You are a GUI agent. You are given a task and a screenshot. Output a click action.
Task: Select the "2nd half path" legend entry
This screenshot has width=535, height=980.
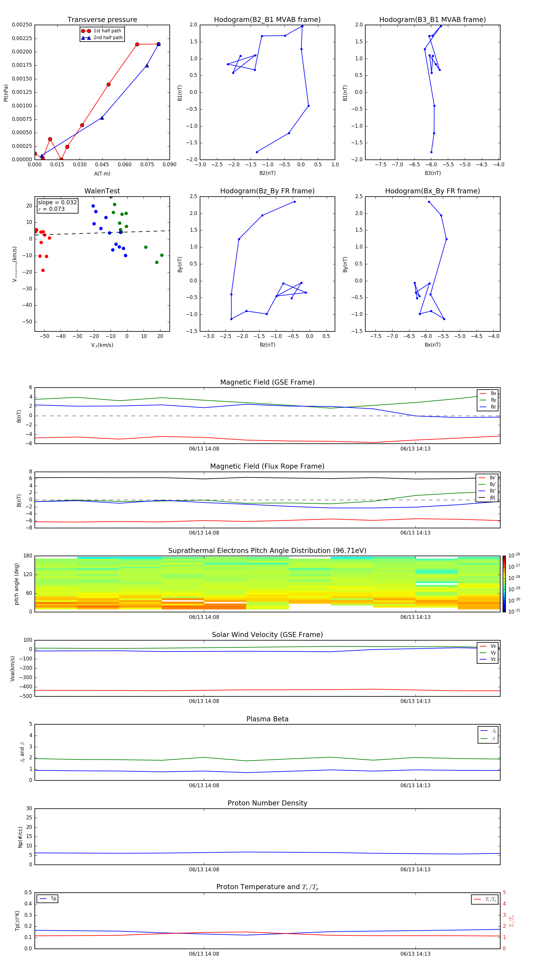[102, 38]
